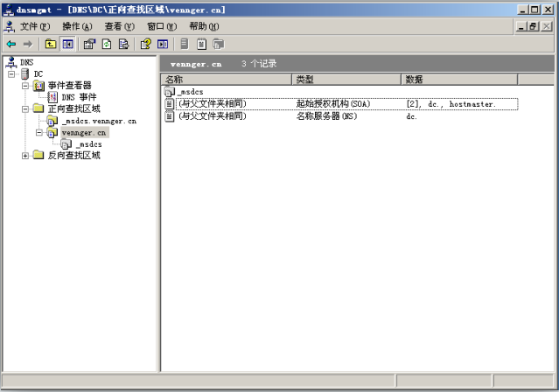The width and height of the screenshot is (559, 392).
Task: Click the _msdcs.vennger.cn zone icon in tree
Action: 52,121
